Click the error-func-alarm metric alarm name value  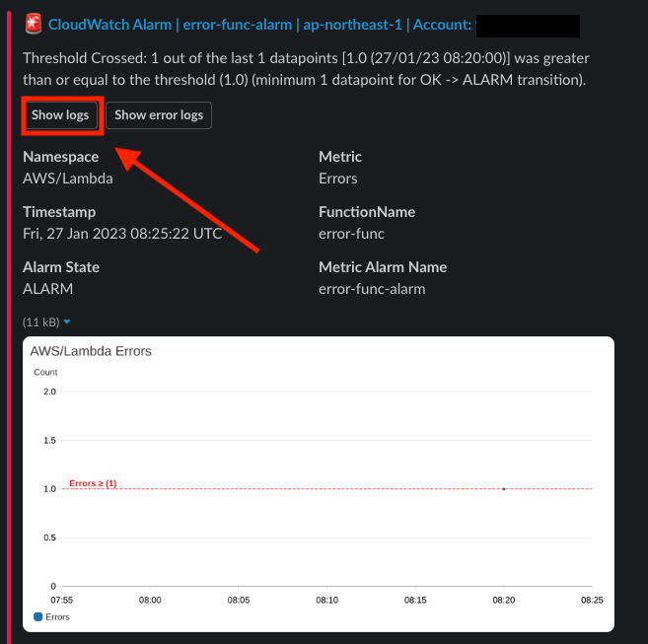coord(372,289)
